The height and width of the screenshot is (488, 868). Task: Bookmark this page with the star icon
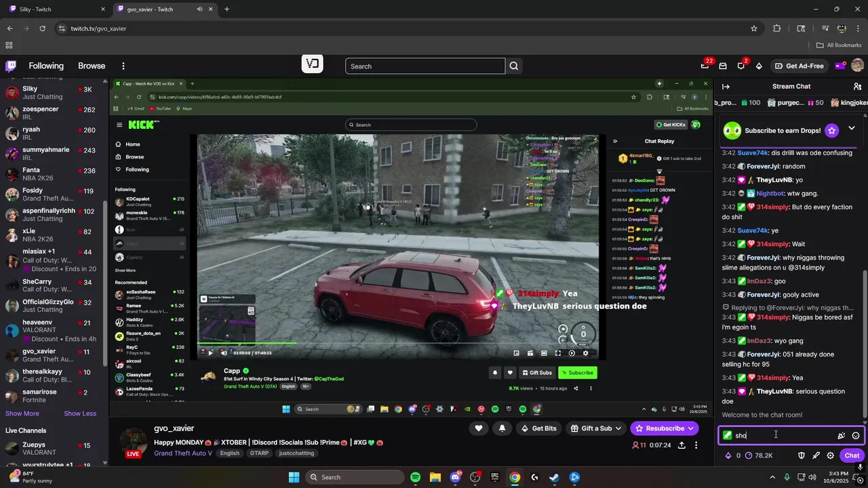(x=753, y=28)
